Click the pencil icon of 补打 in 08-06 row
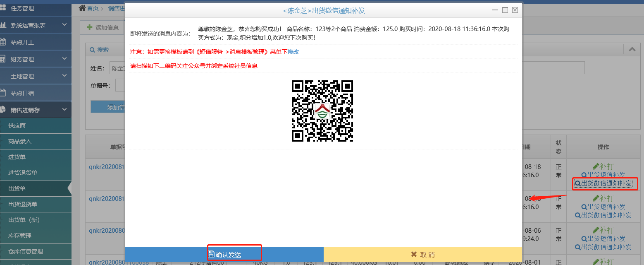This screenshot has width=644, height=265. (596, 230)
